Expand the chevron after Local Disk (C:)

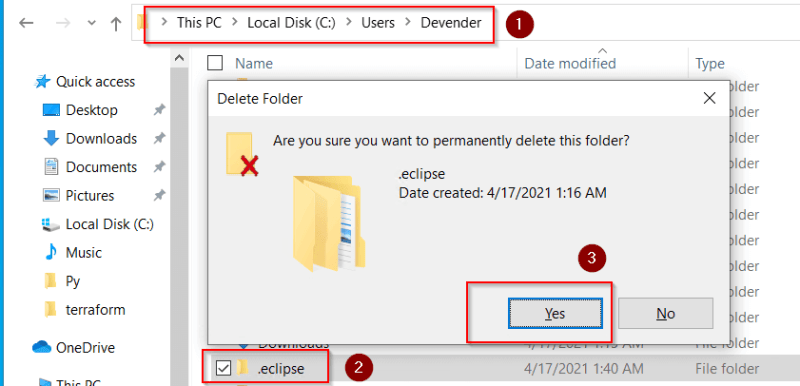tap(348, 23)
